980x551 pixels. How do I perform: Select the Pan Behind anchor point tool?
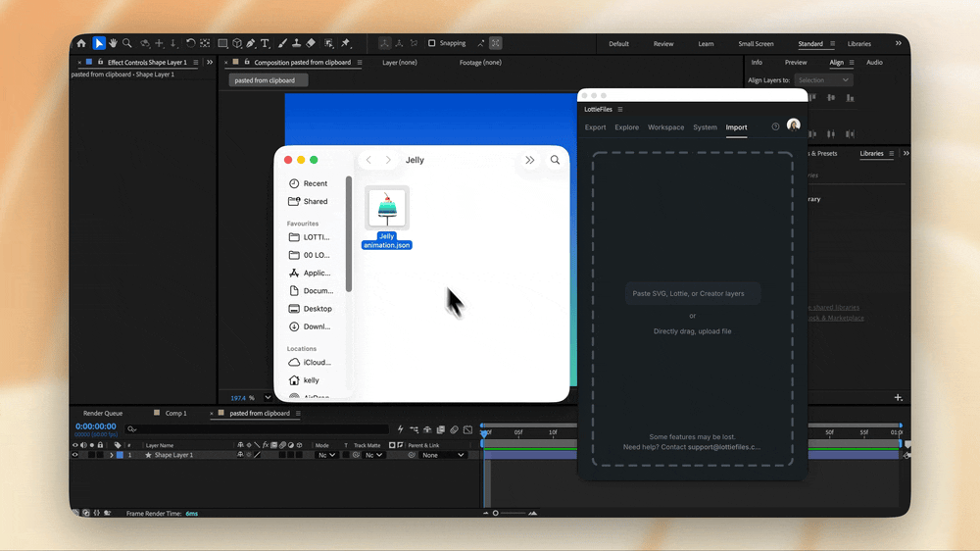pyautogui.click(x=205, y=43)
